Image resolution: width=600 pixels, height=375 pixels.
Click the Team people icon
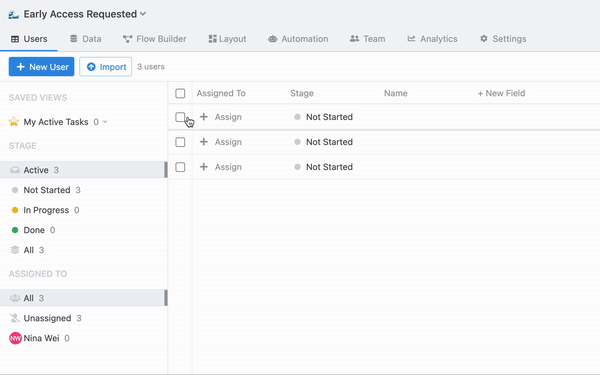tap(354, 39)
